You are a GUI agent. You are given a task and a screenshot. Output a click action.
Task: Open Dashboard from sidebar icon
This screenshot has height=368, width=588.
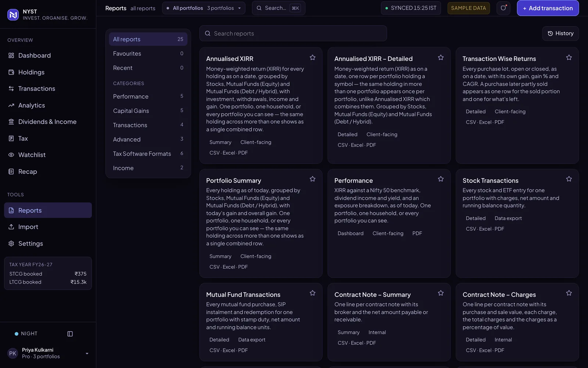point(11,56)
